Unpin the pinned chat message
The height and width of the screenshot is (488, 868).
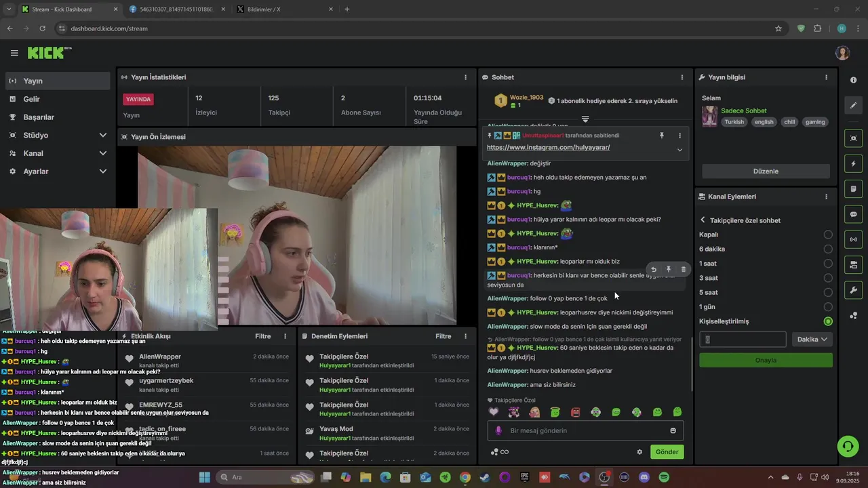pos(662,136)
